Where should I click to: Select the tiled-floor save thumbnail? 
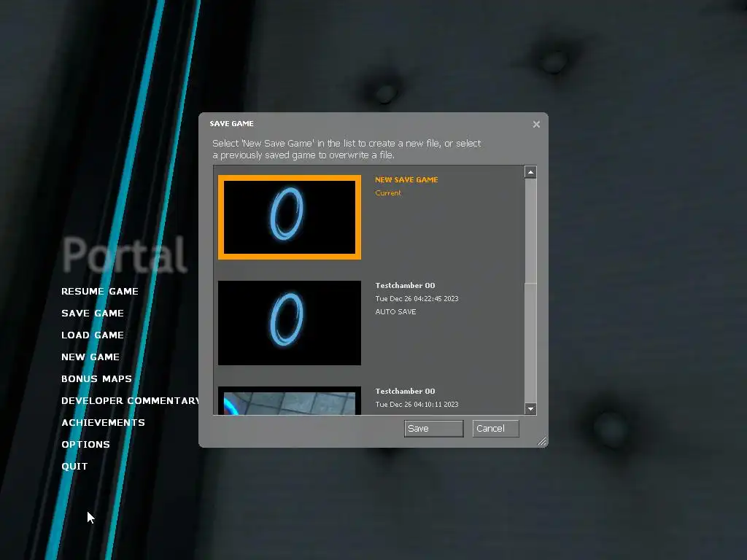289,400
